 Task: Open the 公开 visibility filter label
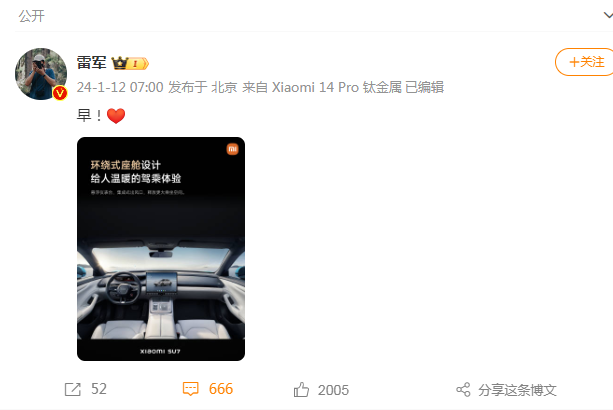(x=32, y=16)
